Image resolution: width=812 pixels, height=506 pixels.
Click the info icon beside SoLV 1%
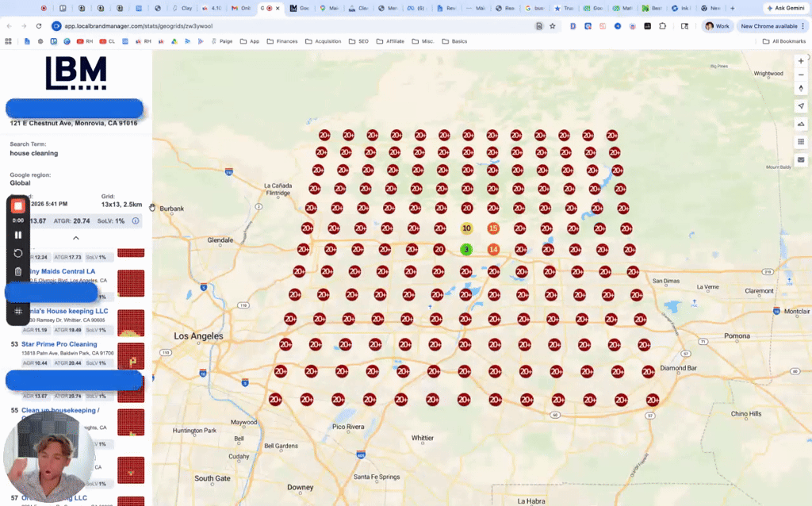point(135,220)
